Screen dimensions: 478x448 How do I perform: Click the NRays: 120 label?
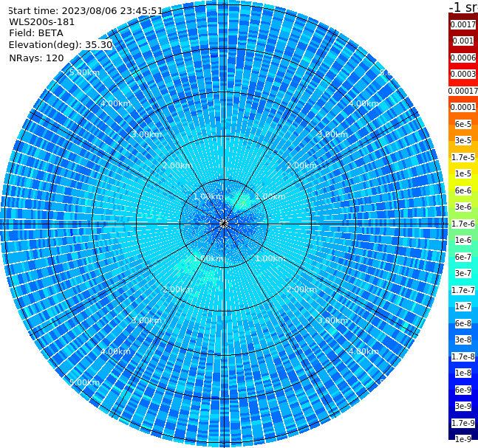36,58
